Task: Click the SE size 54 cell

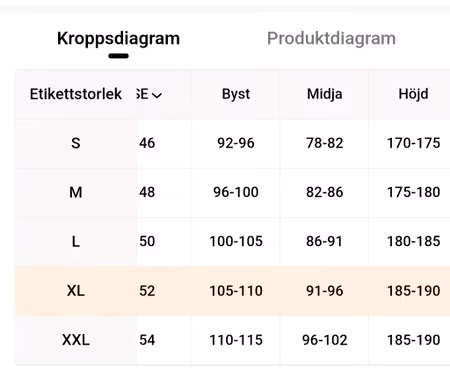Action: pyautogui.click(x=147, y=340)
